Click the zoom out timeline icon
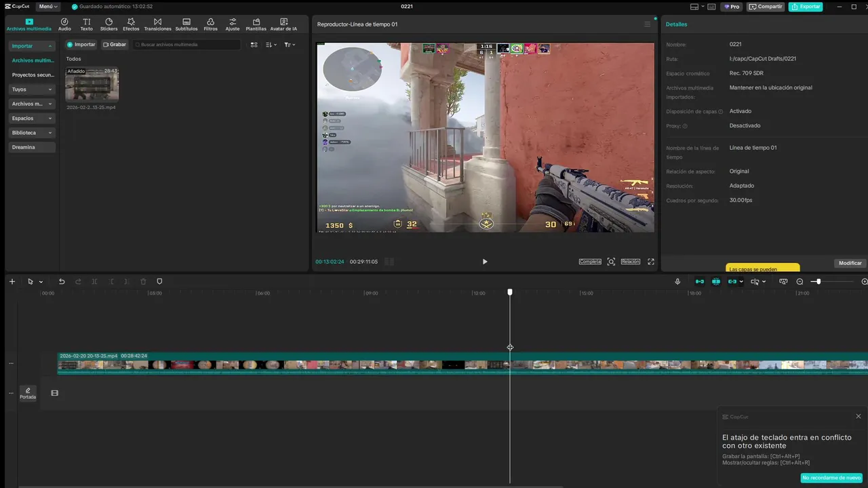This screenshot has height=488, width=868. pos(800,281)
